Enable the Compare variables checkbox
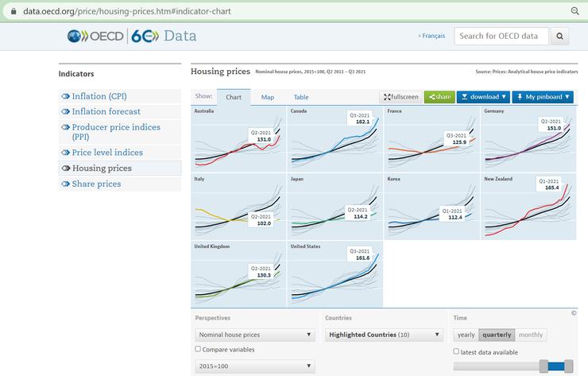The width and height of the screenshot is (588, 376). tap(198, 349)
